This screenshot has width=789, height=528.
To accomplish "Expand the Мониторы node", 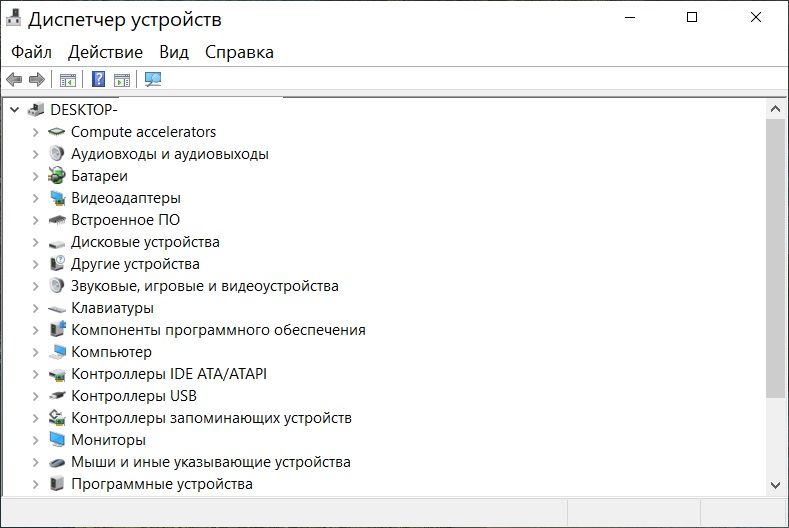I will (35, 440).
